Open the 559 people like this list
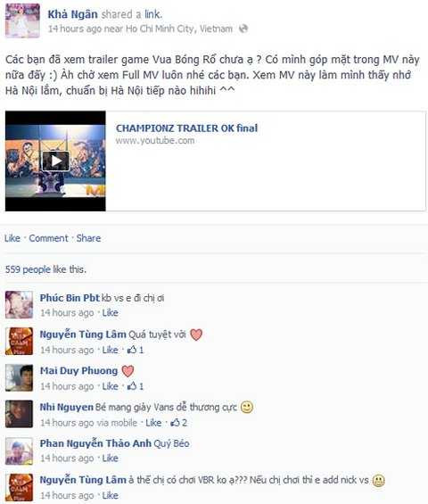Viewport: 428px width, 504px height. pos(45,269)
